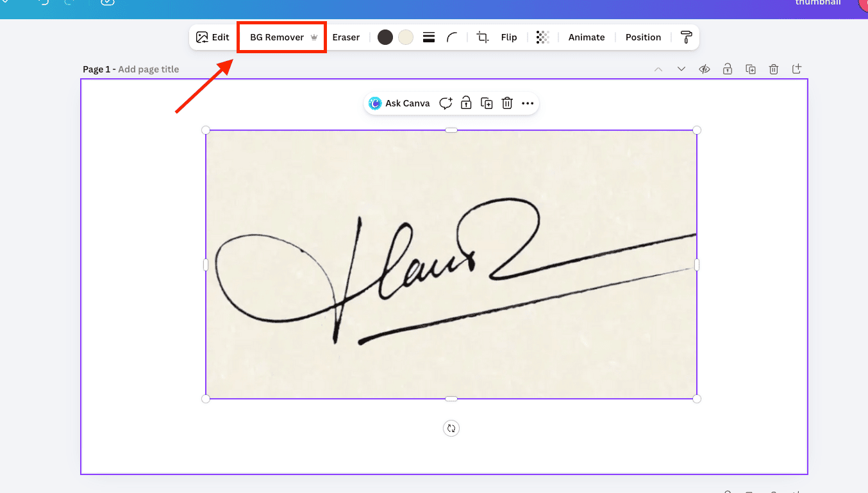The width and height of the screenshot is (868, 493).
Task: Click the copy style paint roller icon
Action: click(x=686, y=37)
